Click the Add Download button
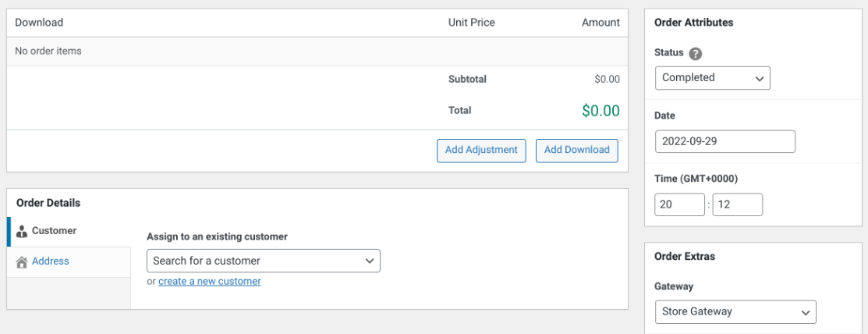 click(577, 150)
